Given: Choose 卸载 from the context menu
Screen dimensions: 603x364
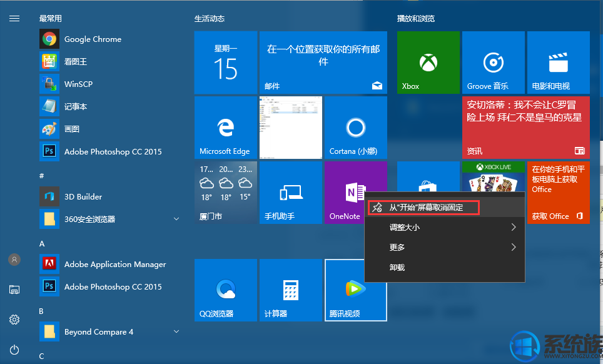Looking at the screenshot, I should tap(445, 267).
